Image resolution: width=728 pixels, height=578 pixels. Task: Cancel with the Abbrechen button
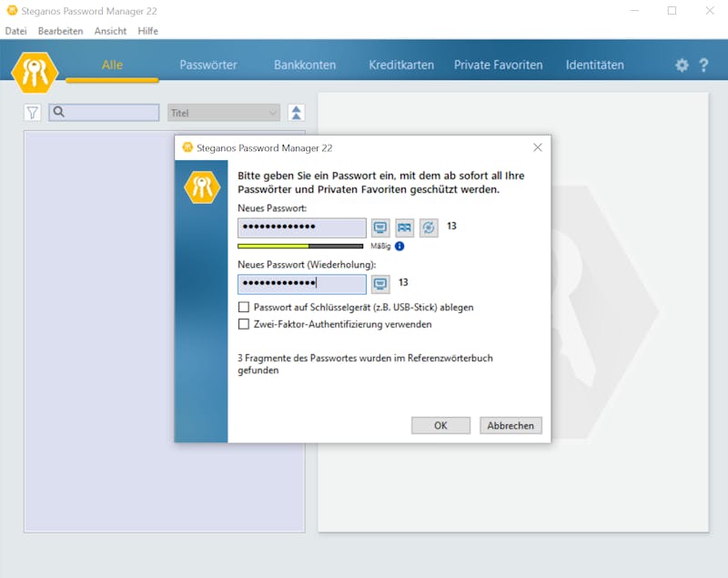(x=511, y=425)
